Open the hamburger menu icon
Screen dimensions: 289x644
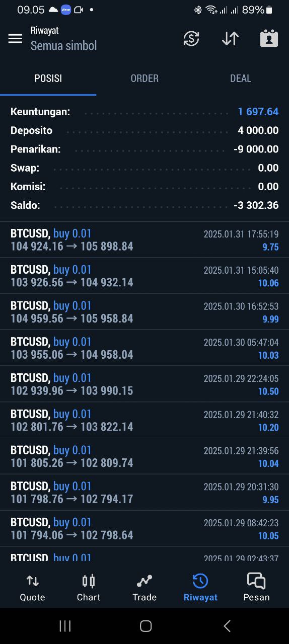tap(15, 39)
